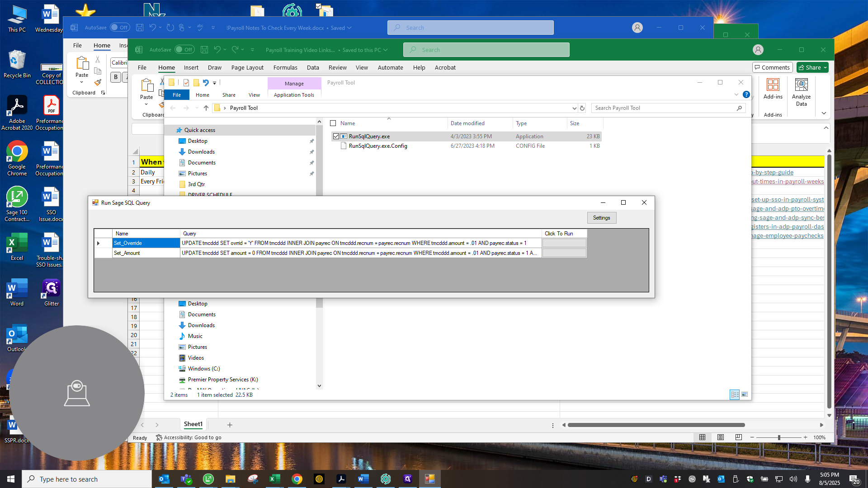The width and height of the screenshot is (868, 488).
Task: Open Google Chrome desktop shortcut
Action: (17, 158)
